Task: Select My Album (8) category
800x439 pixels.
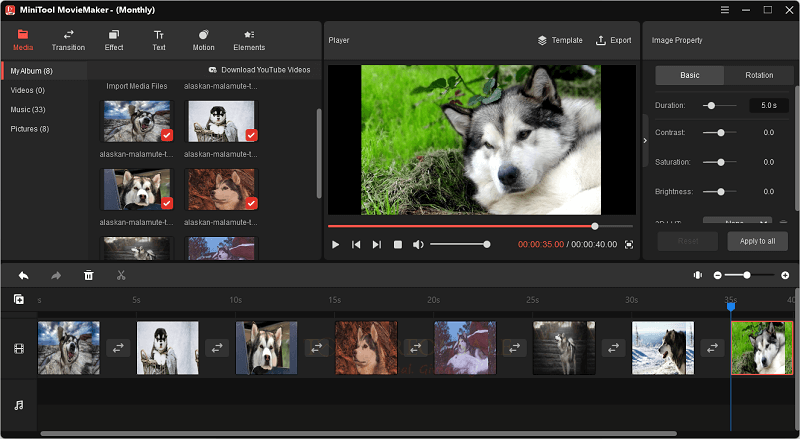Action: point(45,71)
